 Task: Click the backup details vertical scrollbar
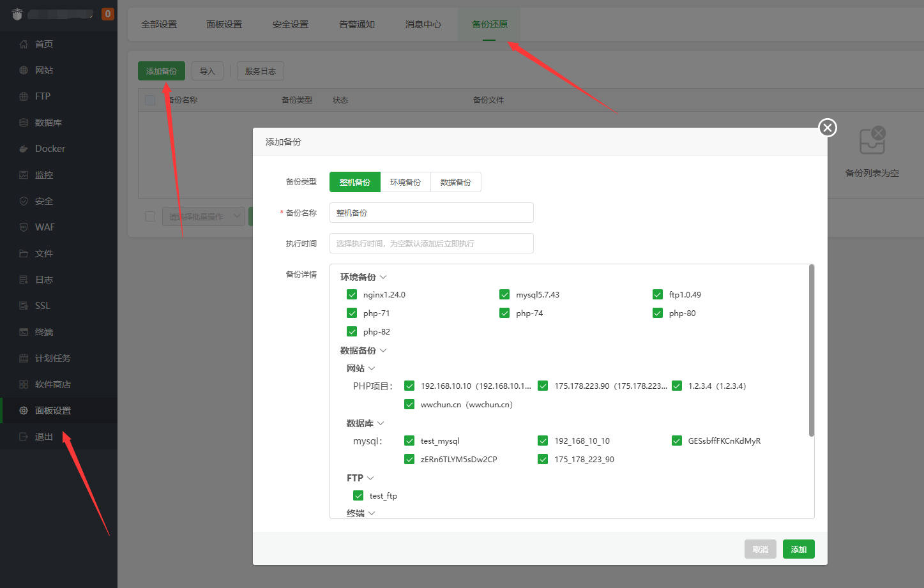[812, 351]
